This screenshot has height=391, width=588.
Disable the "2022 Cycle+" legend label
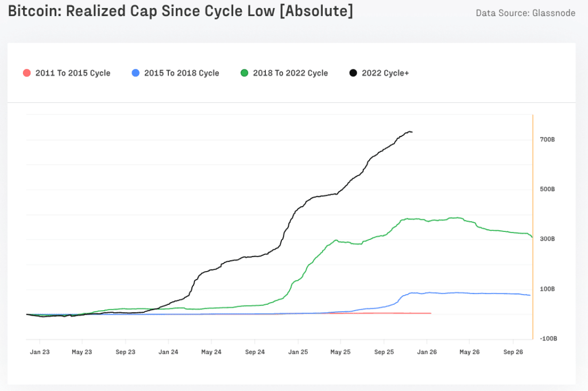[x=385, y=73]
